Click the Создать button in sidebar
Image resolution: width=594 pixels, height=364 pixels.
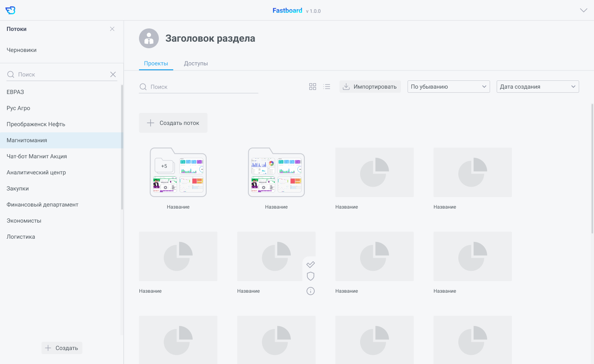click(x=62, y=348)
